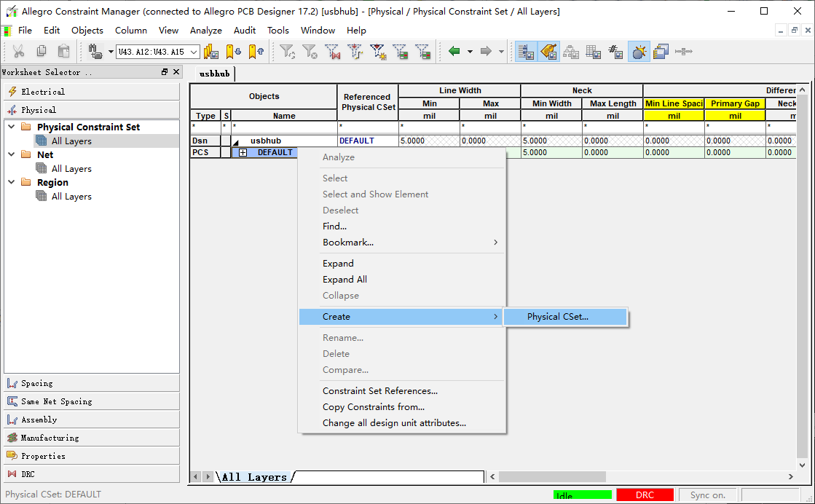
Task: Close the Worksheet Selector panel
Action: (x=176, y=71)
